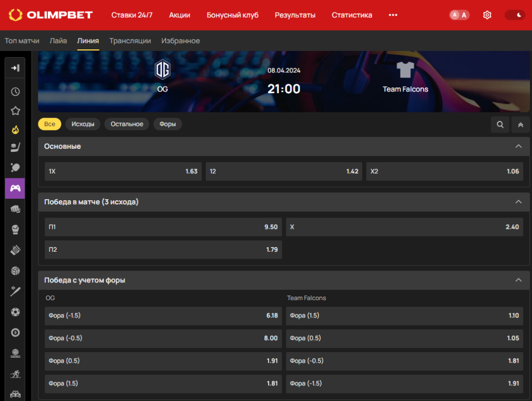Click the OG team logo
This screenshot has width=532, height=401.
pyautogui.click(x=163, y=70)
